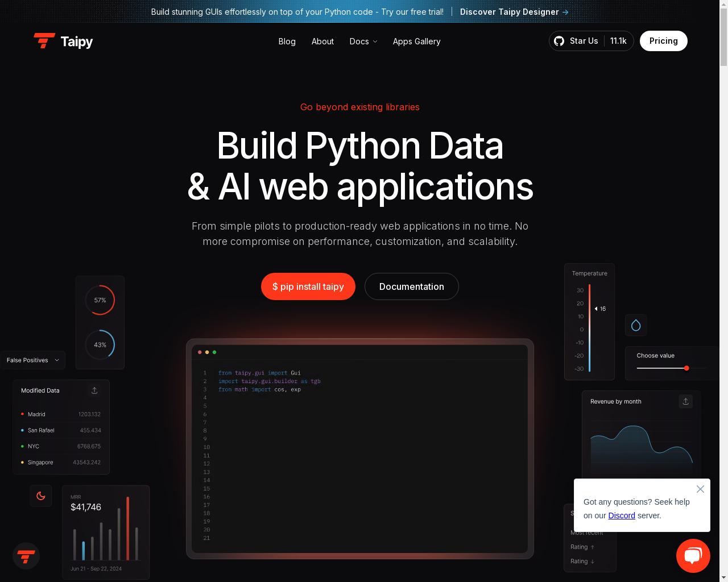Click the Star Us button

pyautogui.click(x=591, y=41)
